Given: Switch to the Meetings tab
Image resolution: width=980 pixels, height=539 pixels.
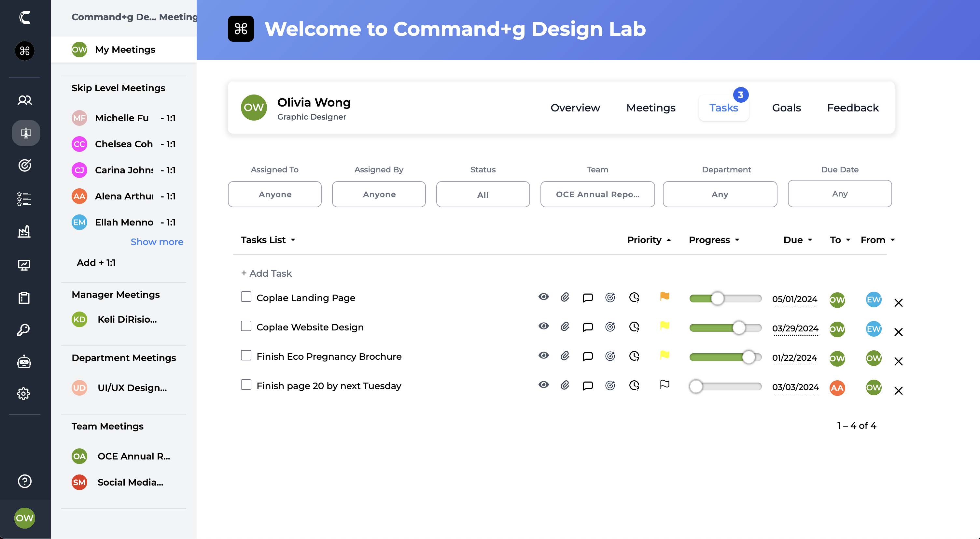Looking at the screenshot, I should pyautogui.click(x=651, y=108).
